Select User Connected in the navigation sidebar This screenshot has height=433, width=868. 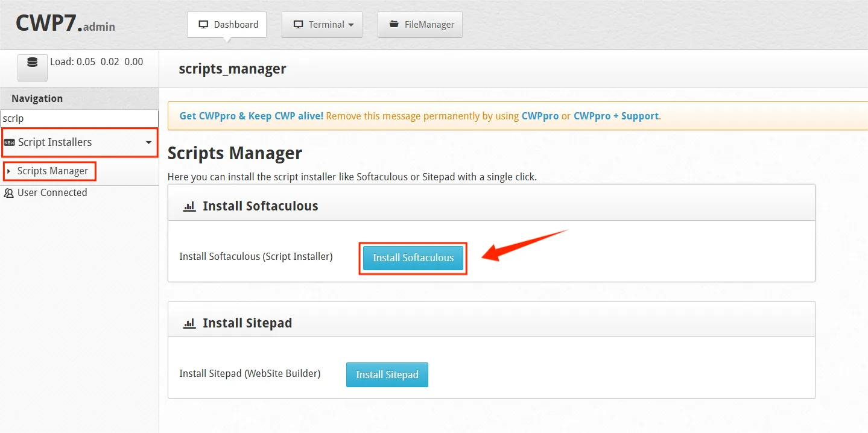point(52,192)
